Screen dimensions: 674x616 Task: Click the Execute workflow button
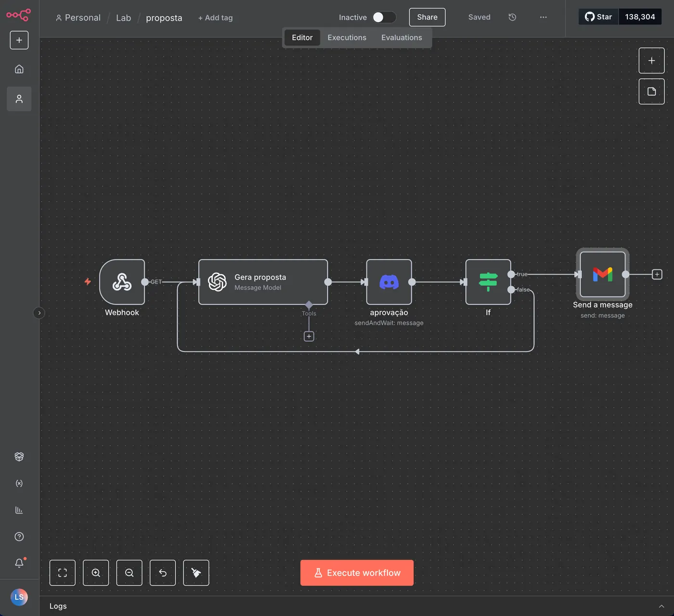coord(357,573)
